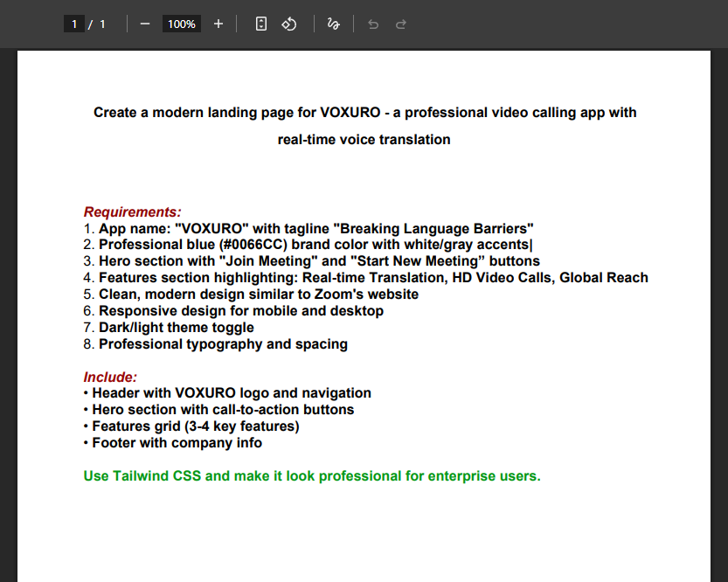Click bullet 'Header with VOXURO logo and navigation'
The image size is (728, 582).
[x=227, y=393]
